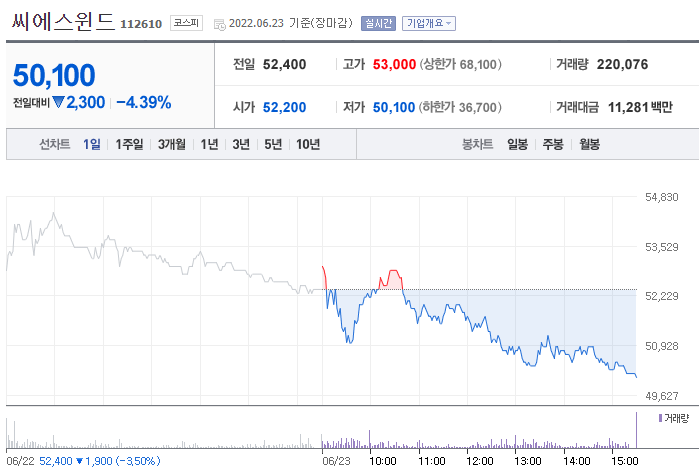Click the 54,830 price axis label
Screen dimensions: 699x475
point(662,197)
